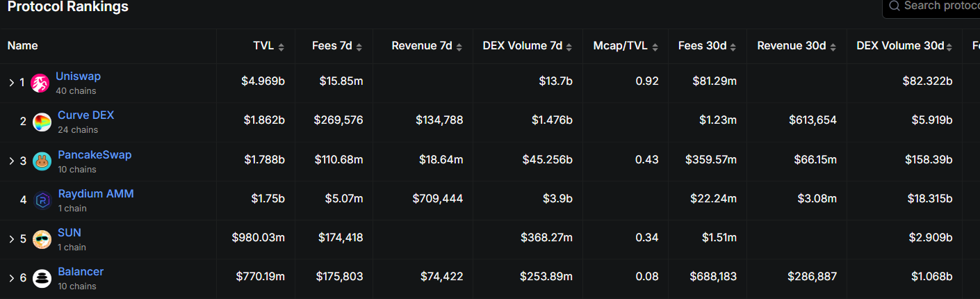This screenshot has height=299, width=980.
Task: Expand the SUN protocol row
Action: point(11,239)
